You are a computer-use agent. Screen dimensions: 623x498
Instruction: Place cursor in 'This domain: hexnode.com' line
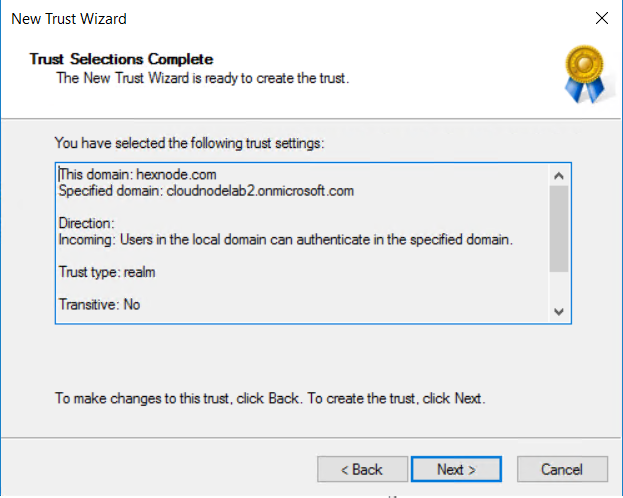pyautogui.click(x=137, y=174)
